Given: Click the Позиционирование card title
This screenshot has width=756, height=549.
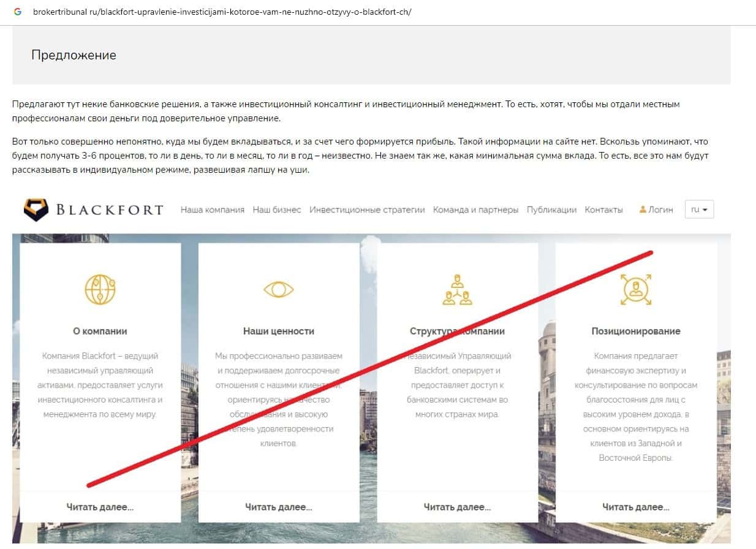Looking at the screenshot, I should pos(636,331).
